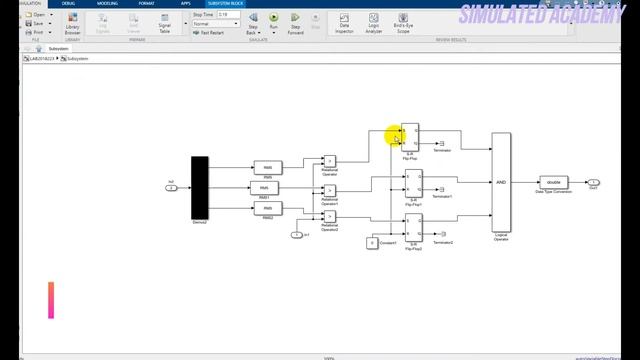The image size is (640, 360).
Task: Click the Print button
Action: [34, 32]
